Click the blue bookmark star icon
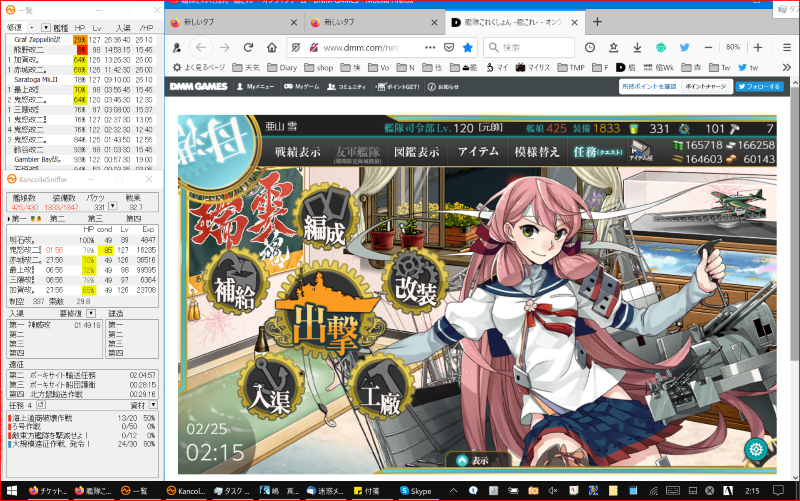 click(467, 47)
